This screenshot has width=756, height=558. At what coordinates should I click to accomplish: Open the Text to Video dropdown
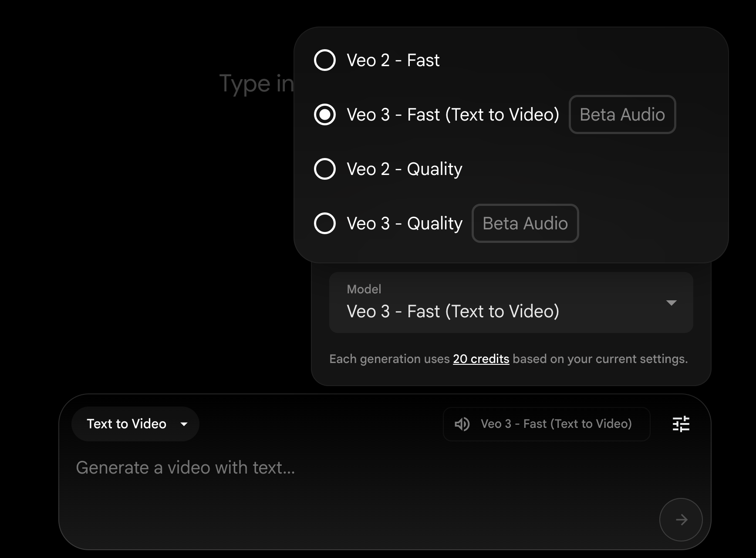(x=135, y=424)
